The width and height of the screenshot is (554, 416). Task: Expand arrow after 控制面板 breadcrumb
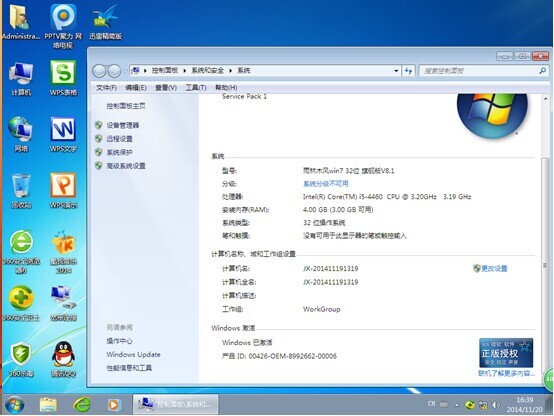click(184, 71)
